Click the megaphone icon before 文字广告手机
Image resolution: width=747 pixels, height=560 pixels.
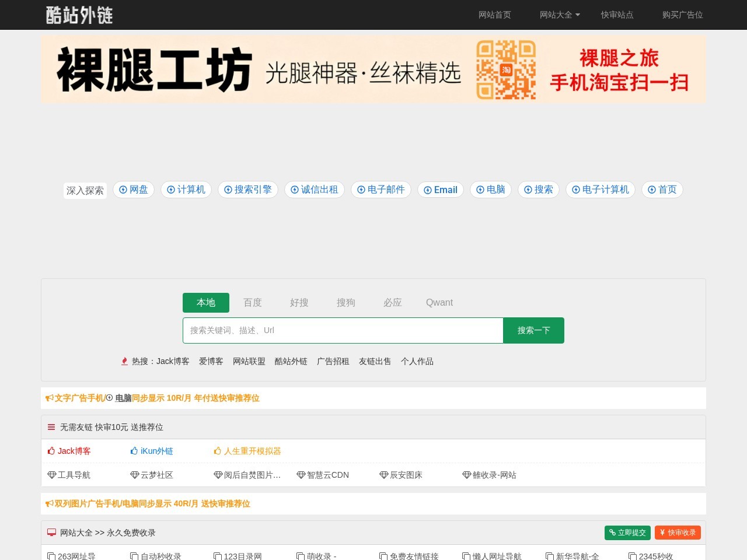49,398
